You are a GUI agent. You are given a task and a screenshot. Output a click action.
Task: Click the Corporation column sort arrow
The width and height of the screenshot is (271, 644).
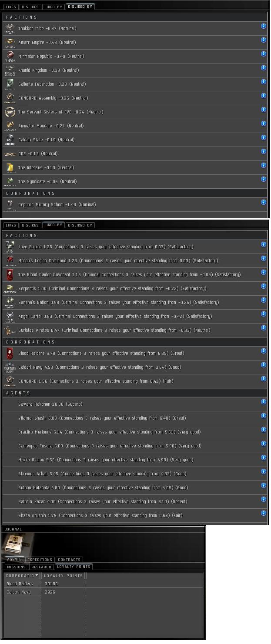37,576
